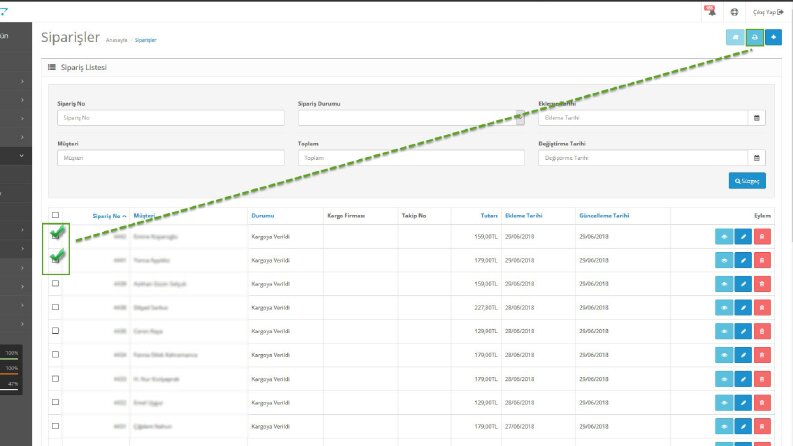
Task: Sort by the Ekleme Tarihi column
Action: (523, 216)
